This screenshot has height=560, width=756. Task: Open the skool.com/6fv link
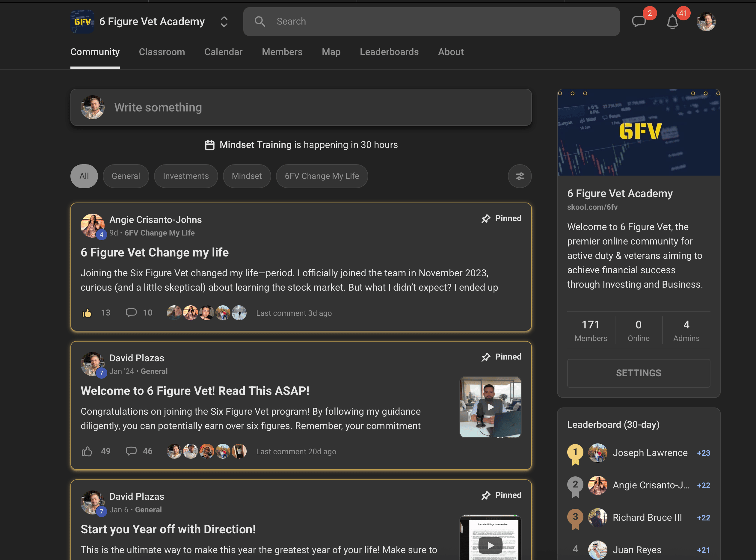coord(592,207)
